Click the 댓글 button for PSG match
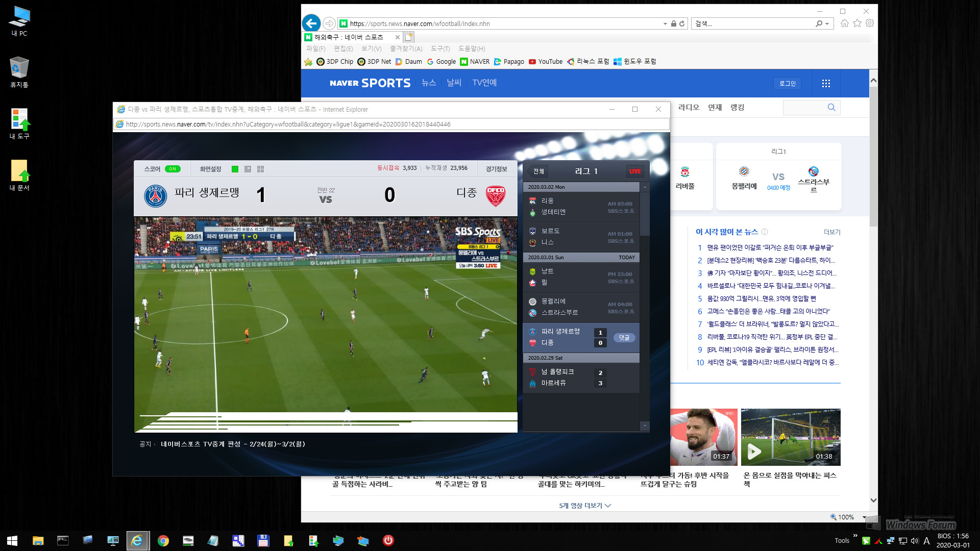The height and width of the screenshot is (551, 980). [x=624, y=338]
